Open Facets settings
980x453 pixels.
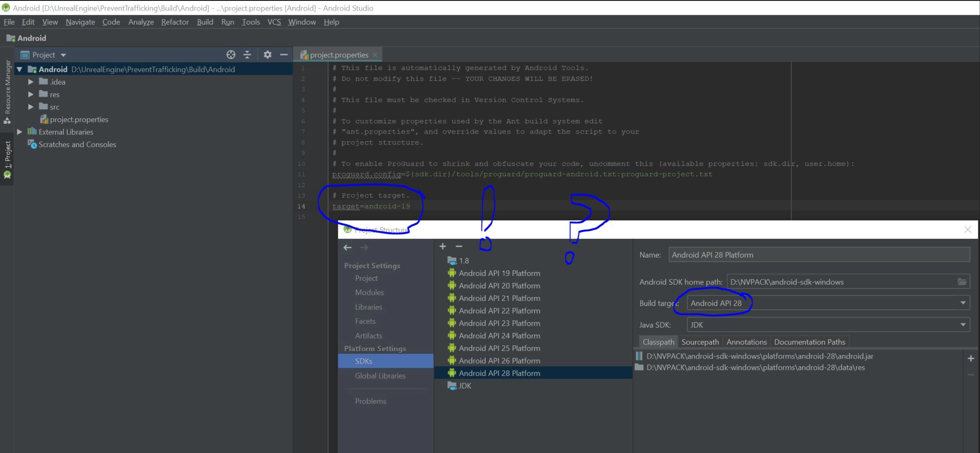(365, 321)
